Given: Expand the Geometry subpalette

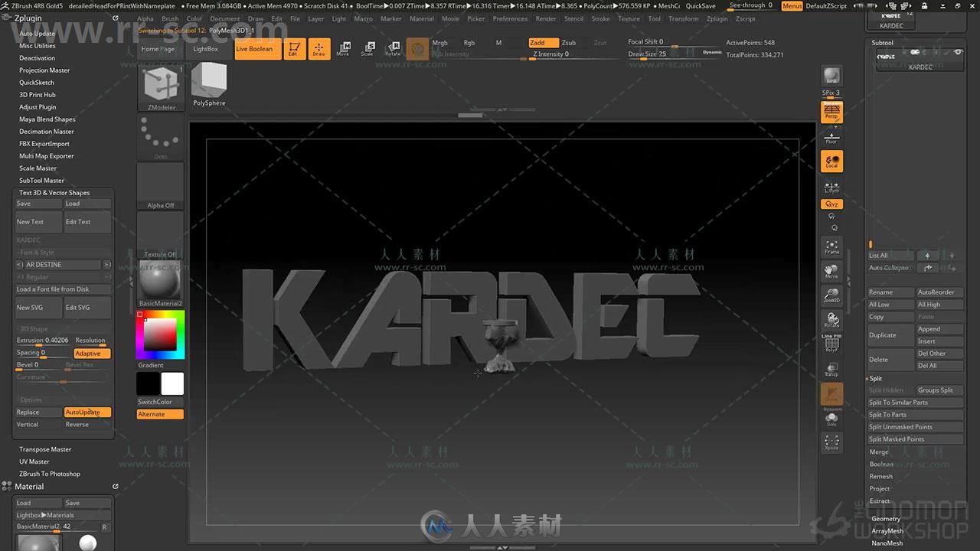Looking at the screenshot, I should [x=886, y=519].
